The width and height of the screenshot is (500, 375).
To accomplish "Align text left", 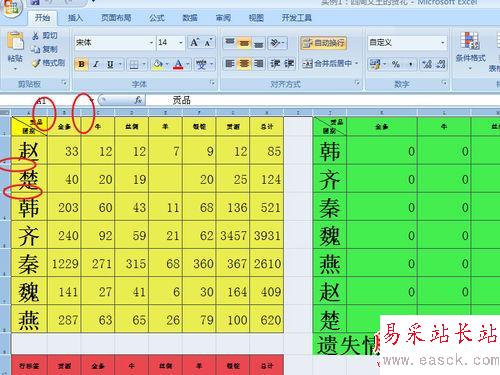I will click(230, 63).
